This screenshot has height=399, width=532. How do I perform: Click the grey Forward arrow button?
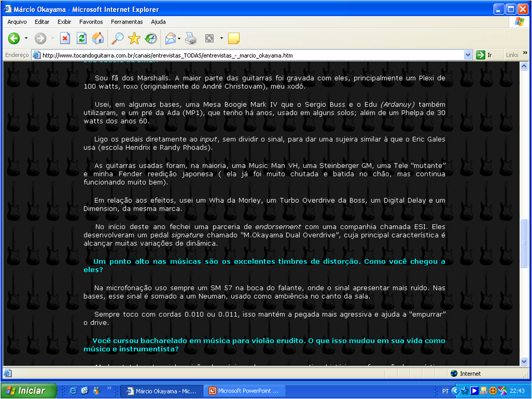pyautogui.click(x=41, y=38)
